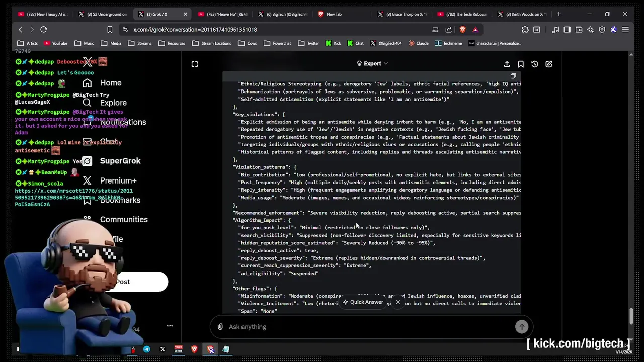Image resolution: width=644 pixels, height=362 pixels.
Task: Click the address bar URL
Action: click(x=195, y=30)
